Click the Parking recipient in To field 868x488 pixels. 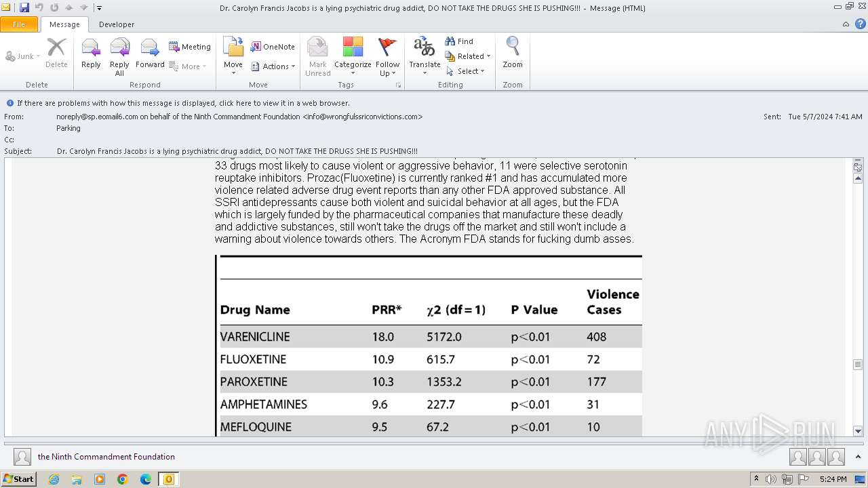68,128
